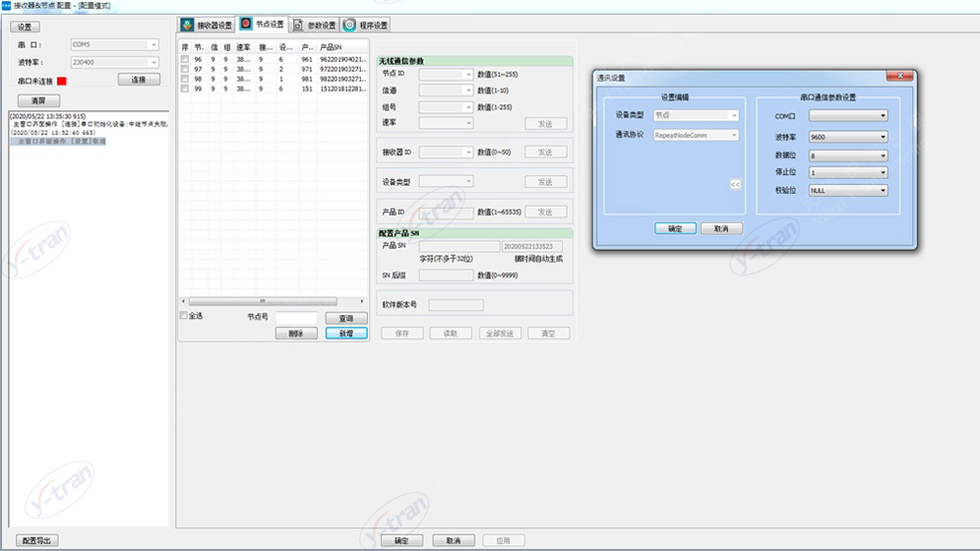Open the 校验位 NULL dropdown
The height and width of the screenshot is (551, 980).
click(848, 191)
